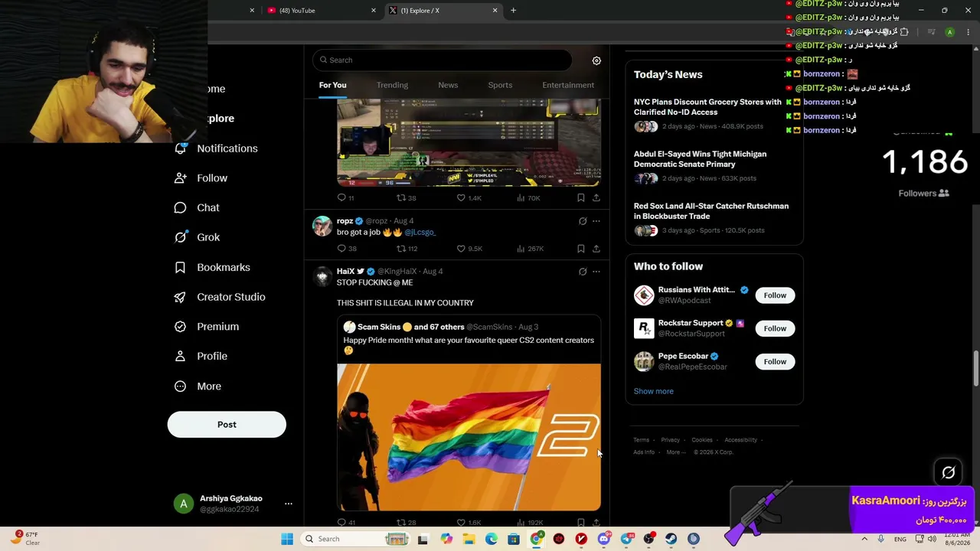Show hidden system tray icons
The image size is (980, 551).
(864, 539)
